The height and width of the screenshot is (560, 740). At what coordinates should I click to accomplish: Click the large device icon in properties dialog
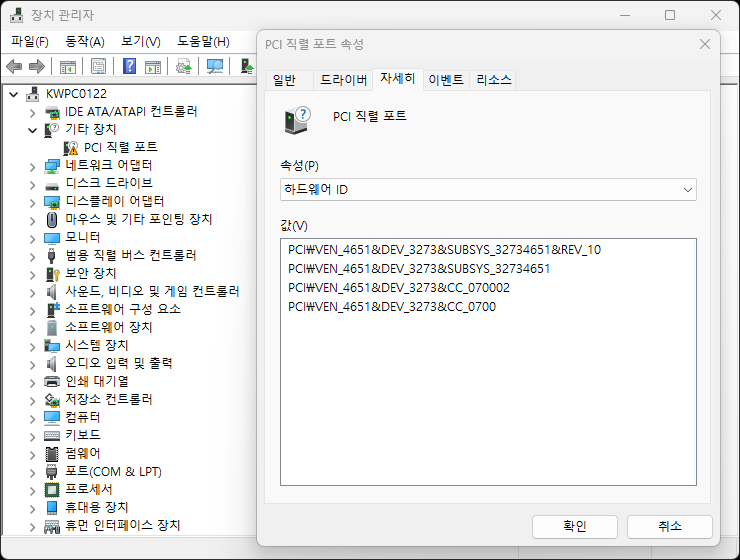click(x=297, y=120)
